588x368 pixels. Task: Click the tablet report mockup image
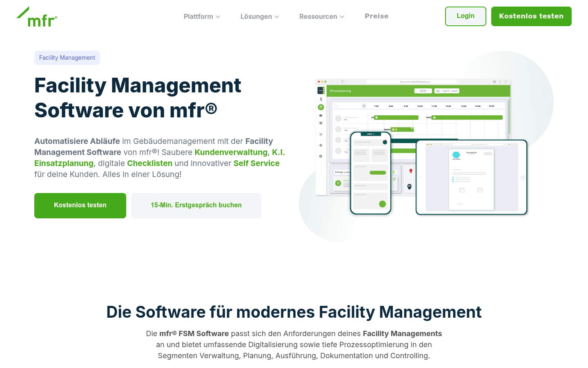pyautogui.click(x=472, y=177)
